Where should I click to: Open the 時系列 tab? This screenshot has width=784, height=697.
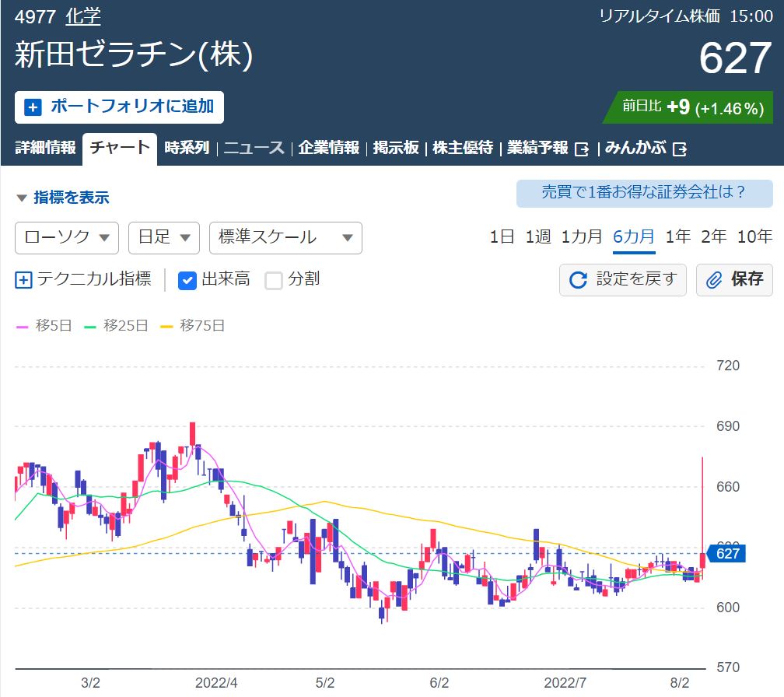click(x=187, y=148)
